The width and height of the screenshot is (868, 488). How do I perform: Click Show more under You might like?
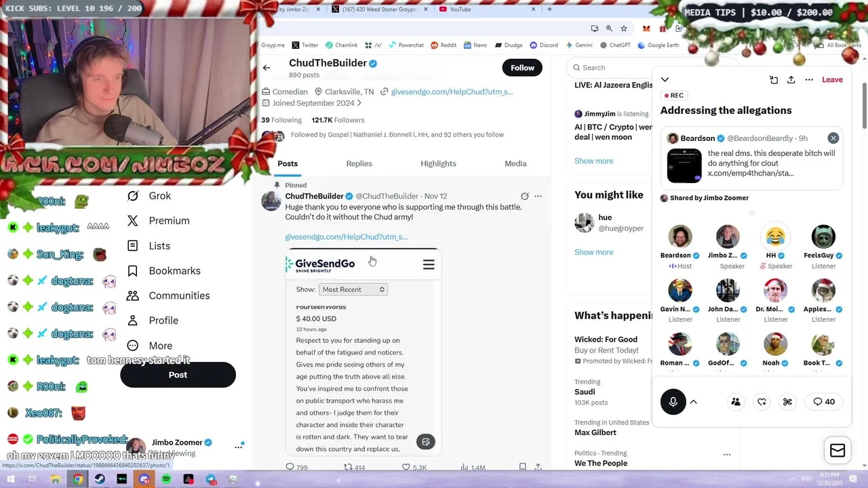(x=593, y=252)
